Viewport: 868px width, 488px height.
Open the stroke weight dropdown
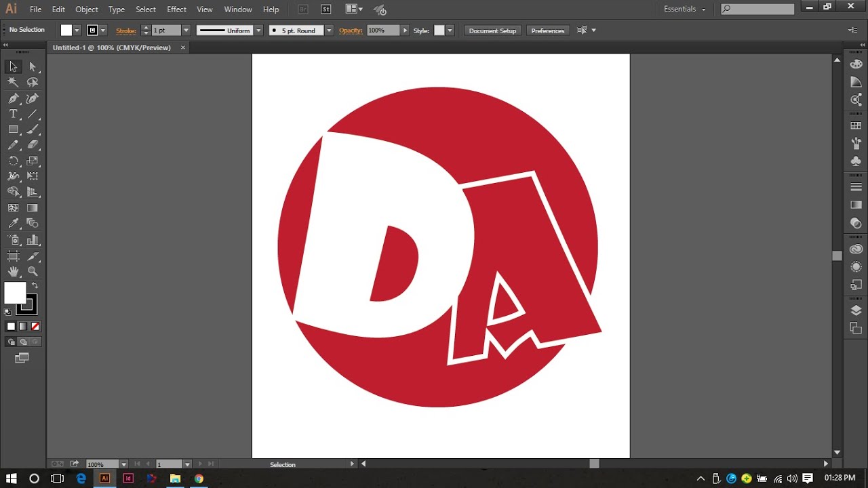[x=186, y=30]
